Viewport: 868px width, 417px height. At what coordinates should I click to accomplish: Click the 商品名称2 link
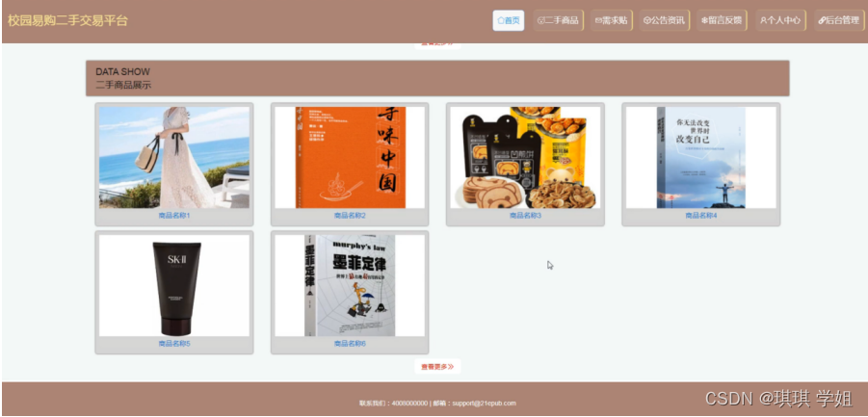pyautogui.click(x=350, y=216)
